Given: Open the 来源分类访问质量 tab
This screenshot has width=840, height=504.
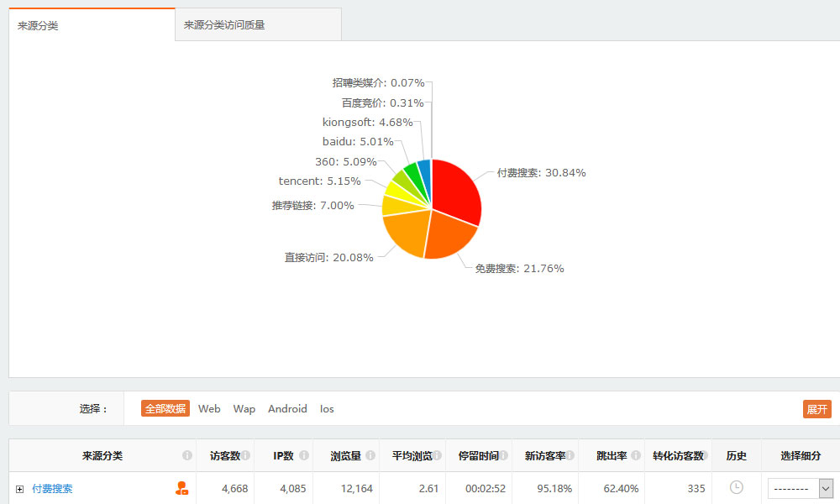Looking at the screenshot, I should (x=258, y=24).
